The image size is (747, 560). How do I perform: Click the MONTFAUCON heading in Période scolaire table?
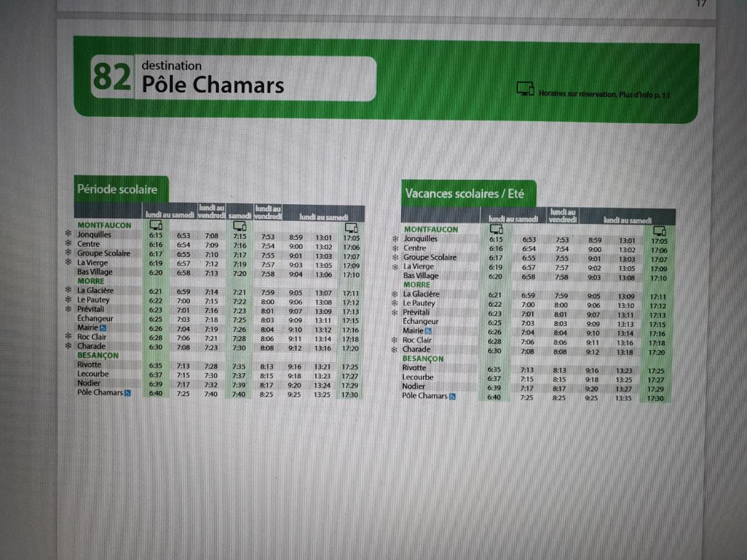pos(104,225)
